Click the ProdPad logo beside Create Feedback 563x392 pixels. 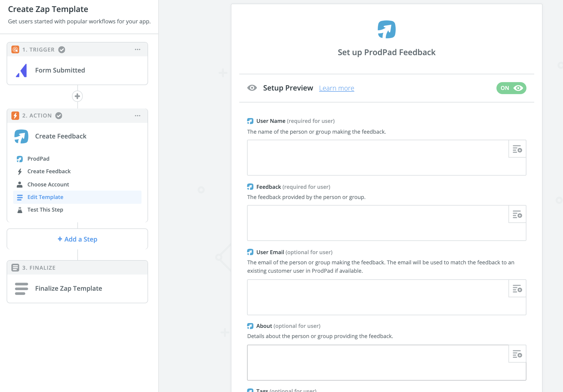coord(21,136)
